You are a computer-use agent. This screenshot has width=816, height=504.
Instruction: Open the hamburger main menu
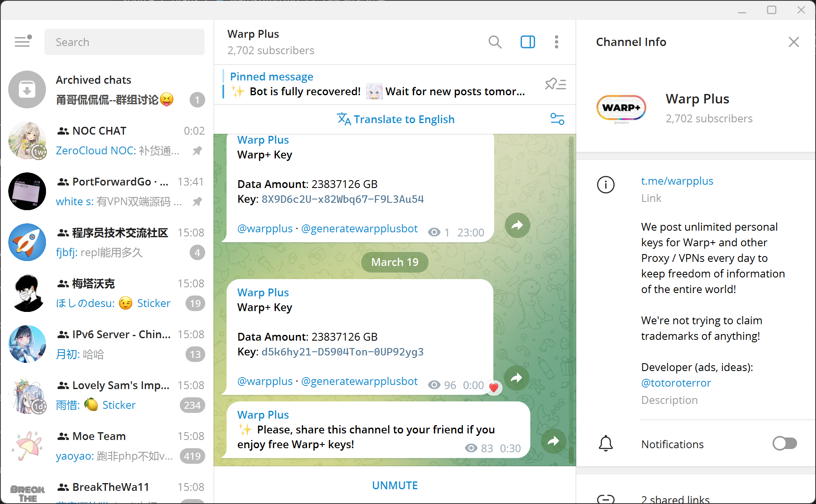coord(23,41)
